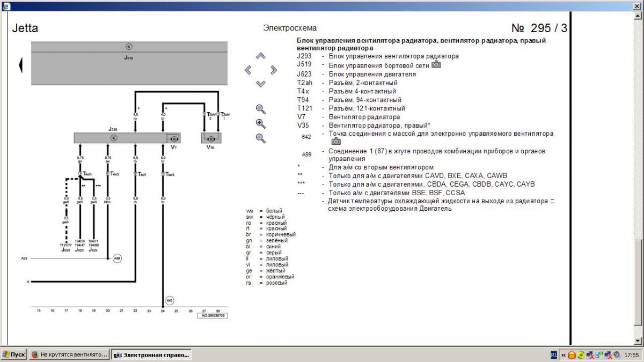The width and height of the screenshot is (644, 362).
Task: Click legend entry 'Разъём, 94-контактный'
Action: click(365, 100)
